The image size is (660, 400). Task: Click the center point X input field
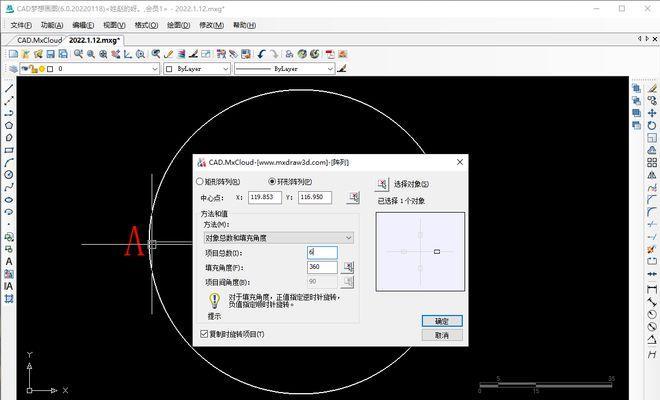point(265,197)
